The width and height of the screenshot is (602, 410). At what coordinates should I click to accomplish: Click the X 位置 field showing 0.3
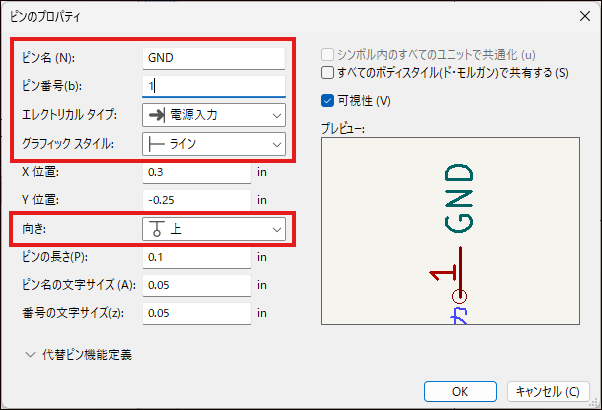196,172
